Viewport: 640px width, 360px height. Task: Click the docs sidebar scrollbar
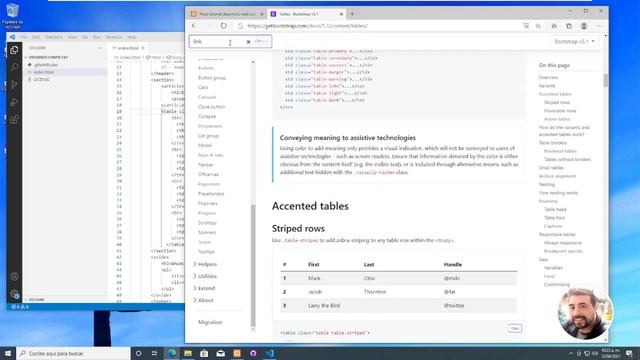pyautogui.click(x=253, y=265)
